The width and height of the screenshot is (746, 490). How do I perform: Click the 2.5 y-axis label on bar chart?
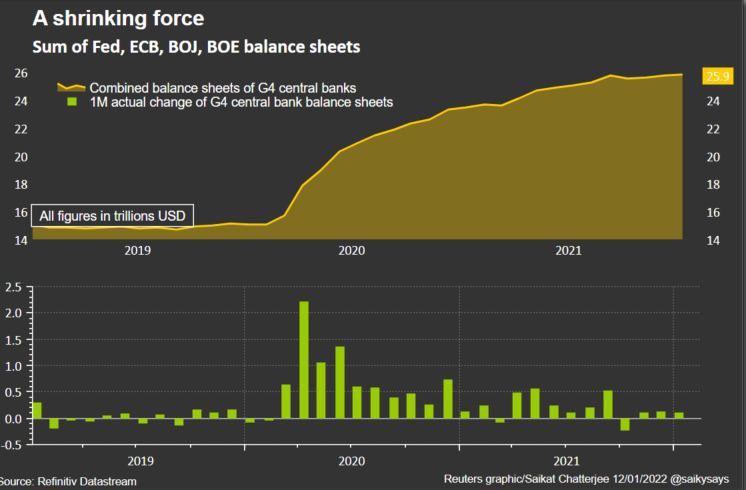(x=13, y=288)
